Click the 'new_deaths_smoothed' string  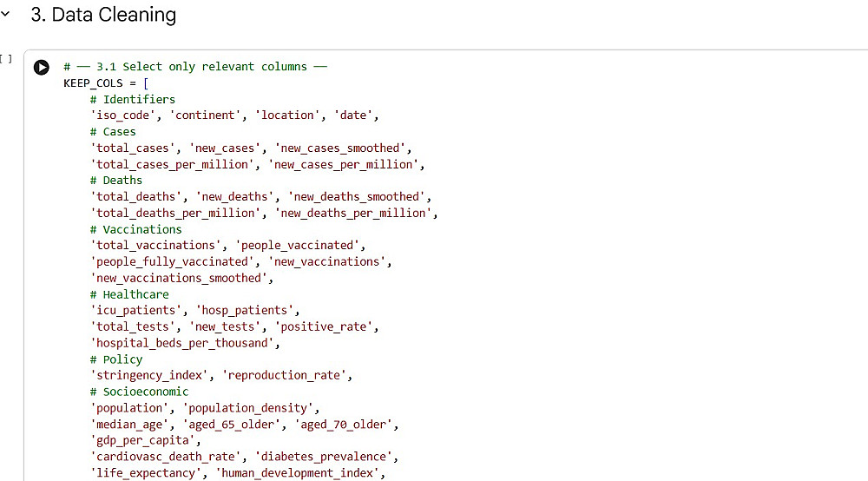pos(357,196)
